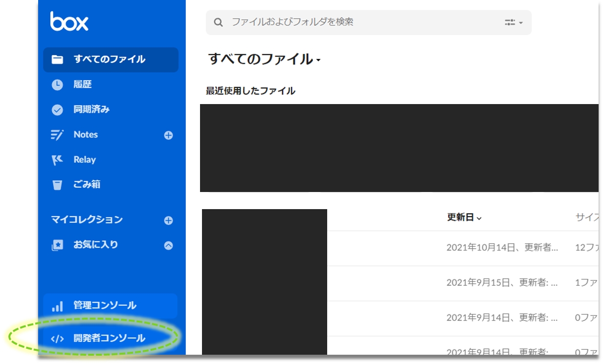Open the 開発者コンソール developer console
The image size is (603, 364).
click(109, 338)
